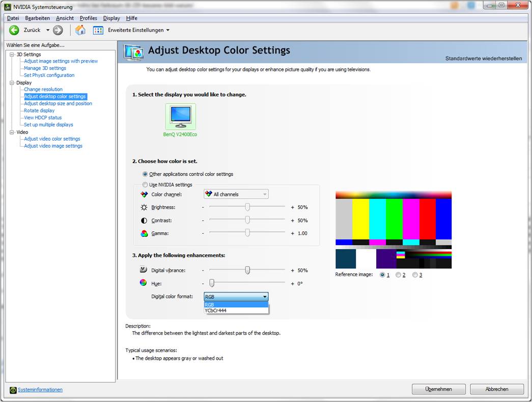This screenshot has width=532, height=402.
Task: Click the Digital vibrance icon
Action: coord(144,270)
